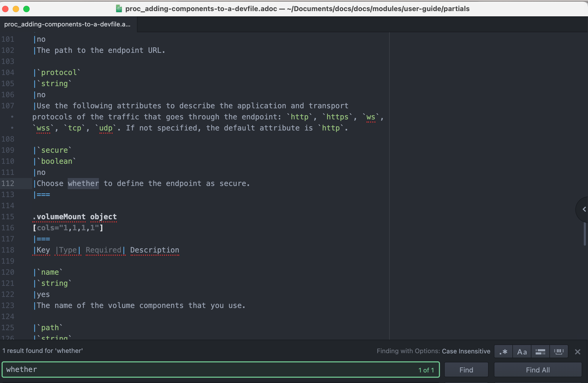
Task: Click the |=== table delimiter on line 117
Action: point(42,239)
